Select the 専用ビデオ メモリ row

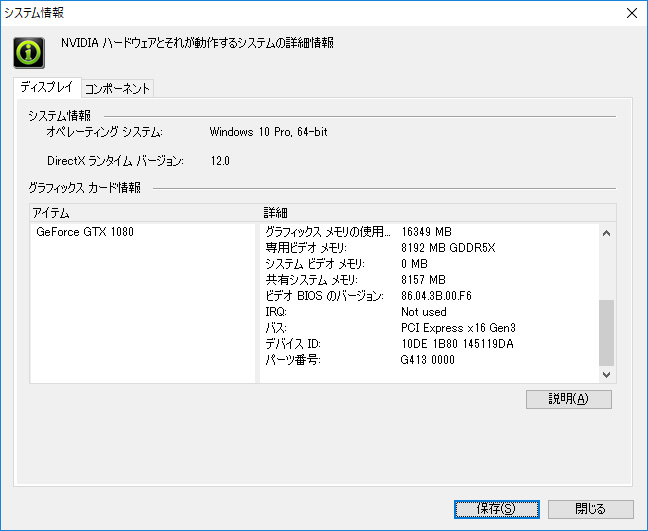point(430,248)
